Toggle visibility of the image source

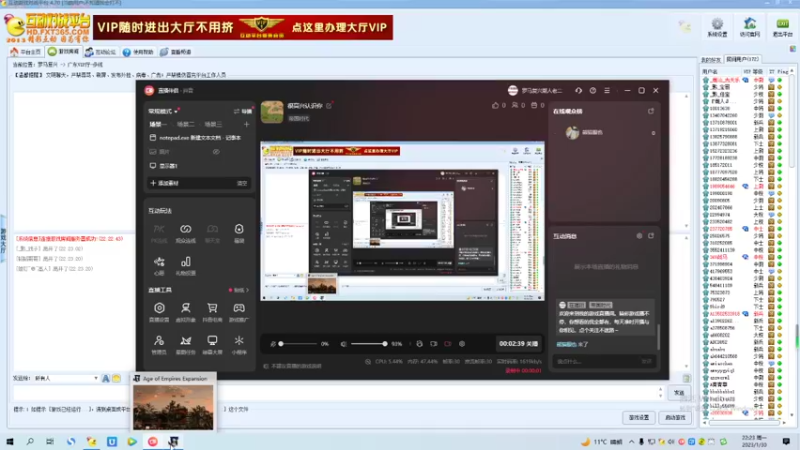tap(216, 152)
